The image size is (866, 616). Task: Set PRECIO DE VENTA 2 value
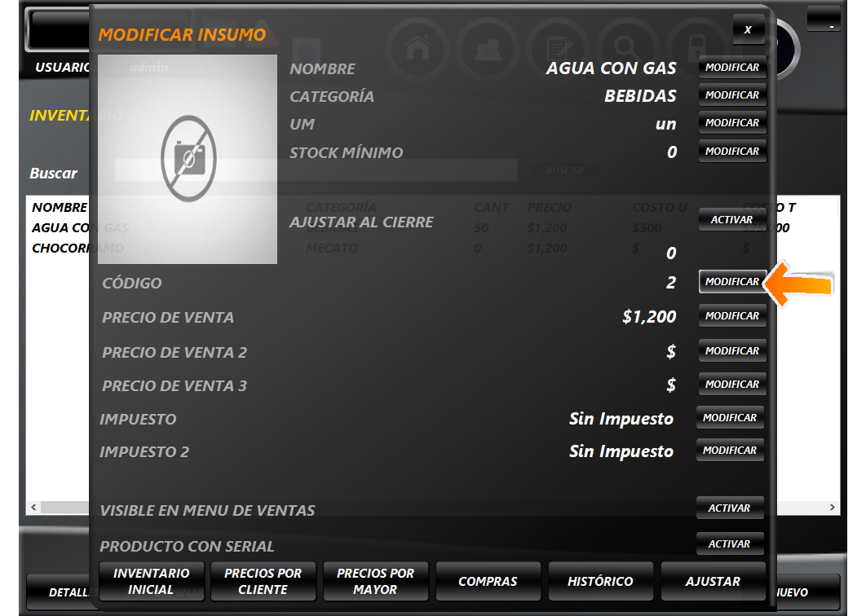tap(731, 351)
